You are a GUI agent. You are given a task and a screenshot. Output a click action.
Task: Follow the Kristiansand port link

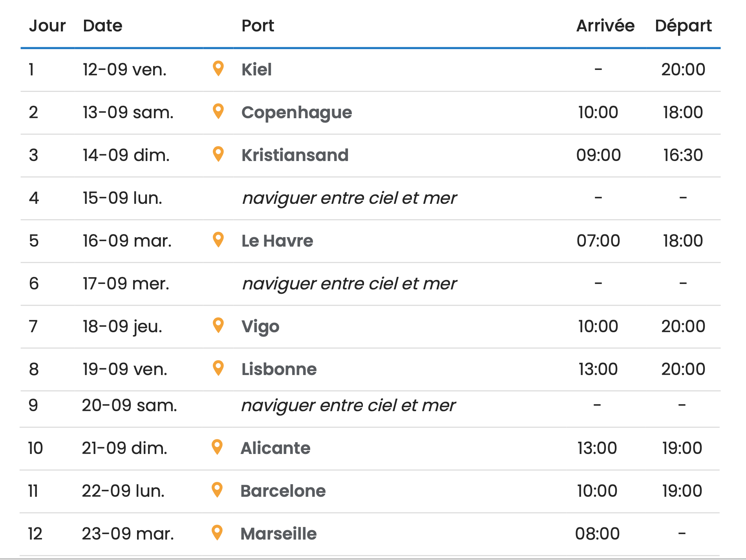point(295,155)
